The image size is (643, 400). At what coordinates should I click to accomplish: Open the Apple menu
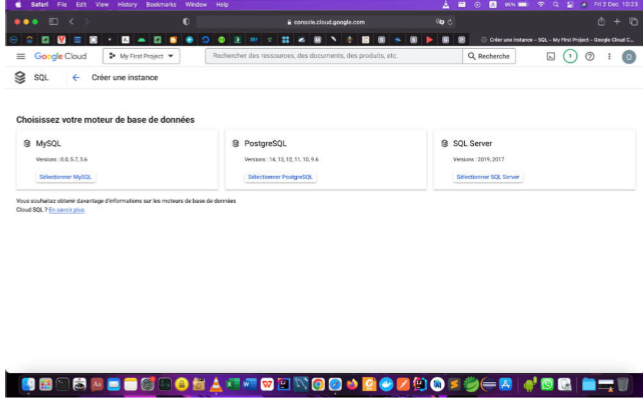pos(18,5)
